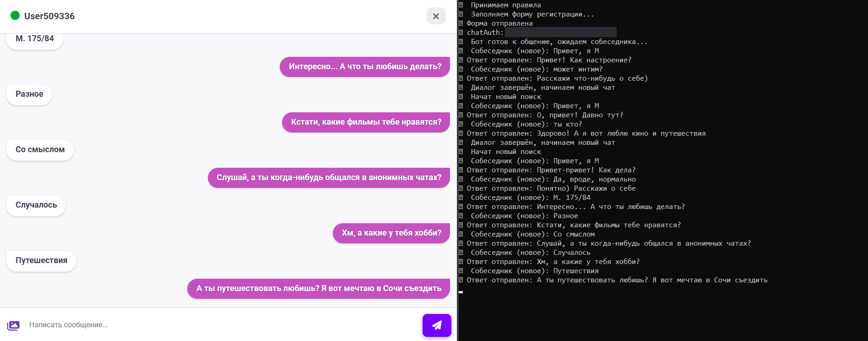Click terminal line 'Принимаем правила'
Image resolution: width=868 pixels, height=341 pixels.
click(500, 5)
